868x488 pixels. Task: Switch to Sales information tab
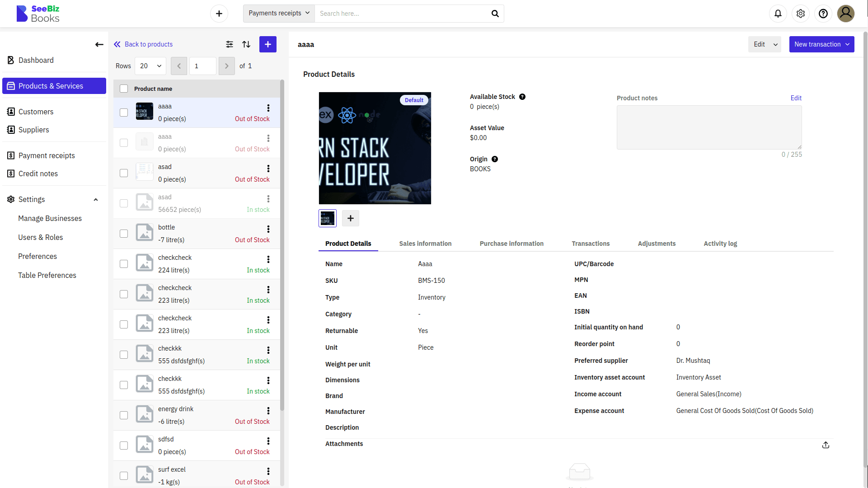(x=425, y=244)
